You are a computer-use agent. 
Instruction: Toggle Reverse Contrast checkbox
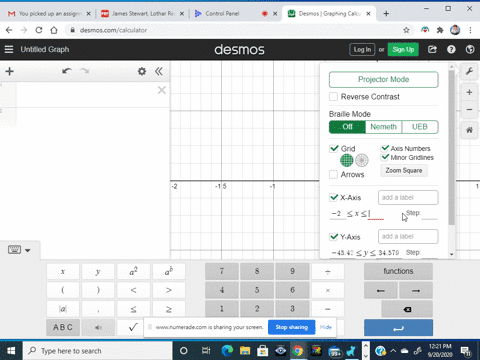tap(333, 97)
